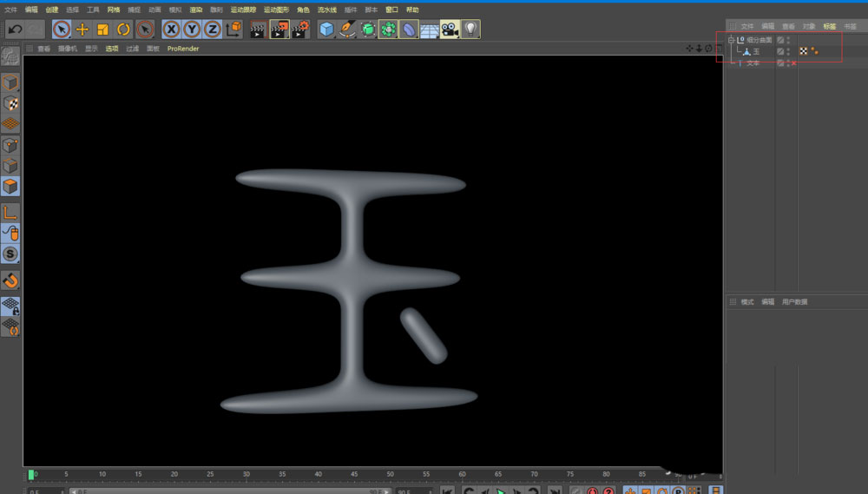
Task: Click the Light object icon
Action: pyautogui.click(x=470, y=30)
